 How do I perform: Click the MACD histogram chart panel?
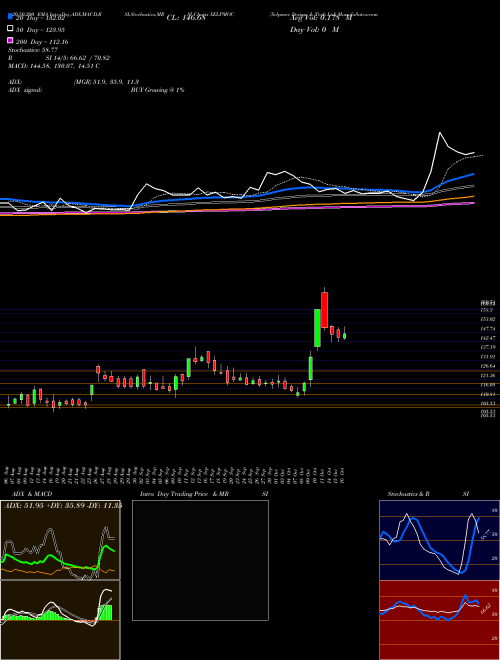(60, 620)
